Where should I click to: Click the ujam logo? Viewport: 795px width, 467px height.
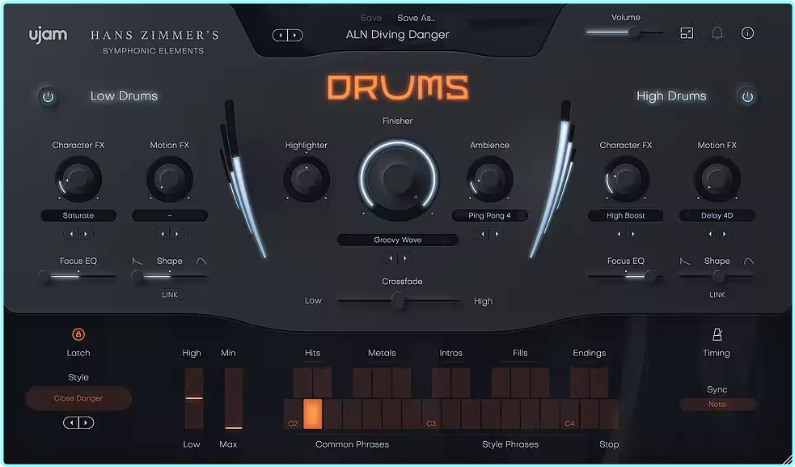tap(48, 35)
